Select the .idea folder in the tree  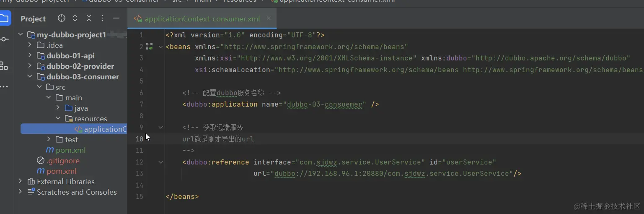pyautogui.click(x=55, y=45)
